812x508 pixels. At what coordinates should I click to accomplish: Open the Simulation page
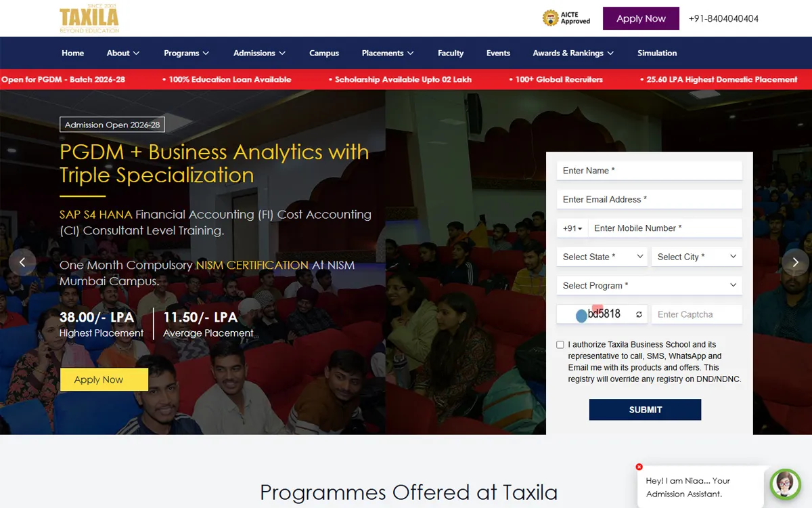pos(657,53)
